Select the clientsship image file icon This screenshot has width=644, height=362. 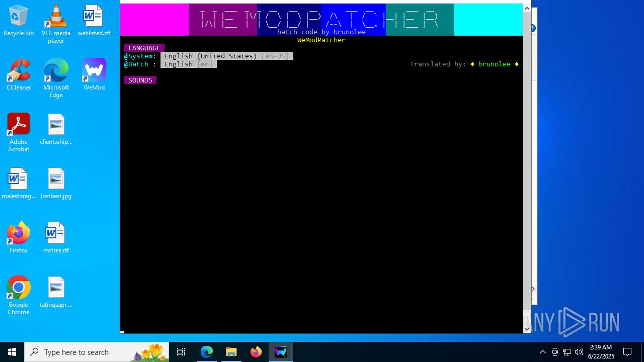[x=56, y=130]
